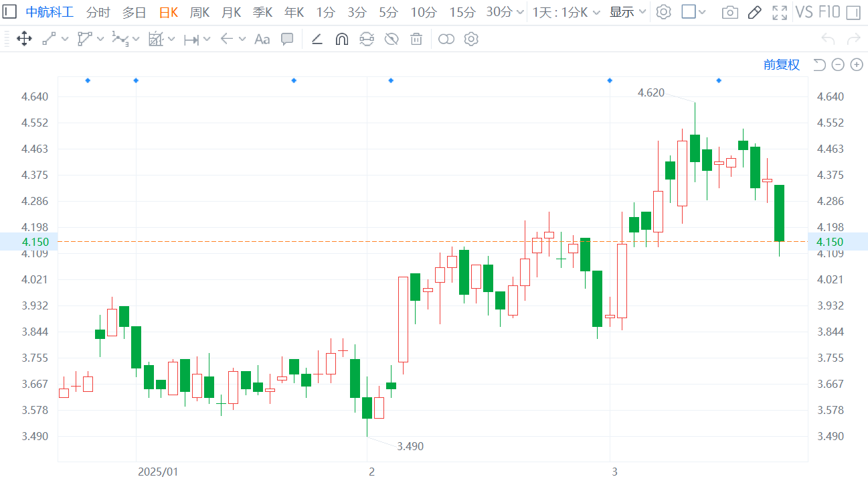Reset chart zoom with circular arrow
The image size is (868, 485).
coord(819,64)
